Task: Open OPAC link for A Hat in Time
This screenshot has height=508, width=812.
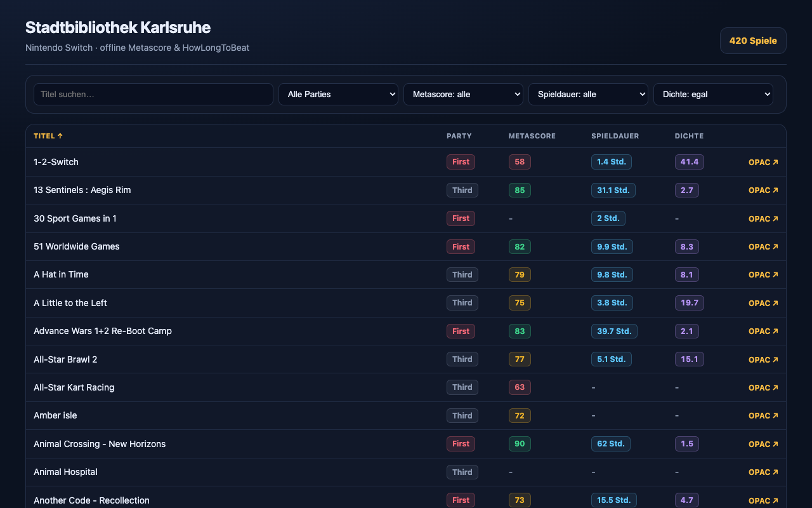Action: [x=763, y=275]
